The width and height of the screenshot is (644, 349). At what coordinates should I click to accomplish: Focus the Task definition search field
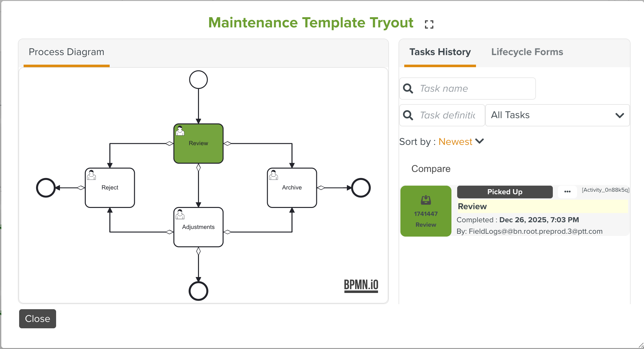(448, 115)
